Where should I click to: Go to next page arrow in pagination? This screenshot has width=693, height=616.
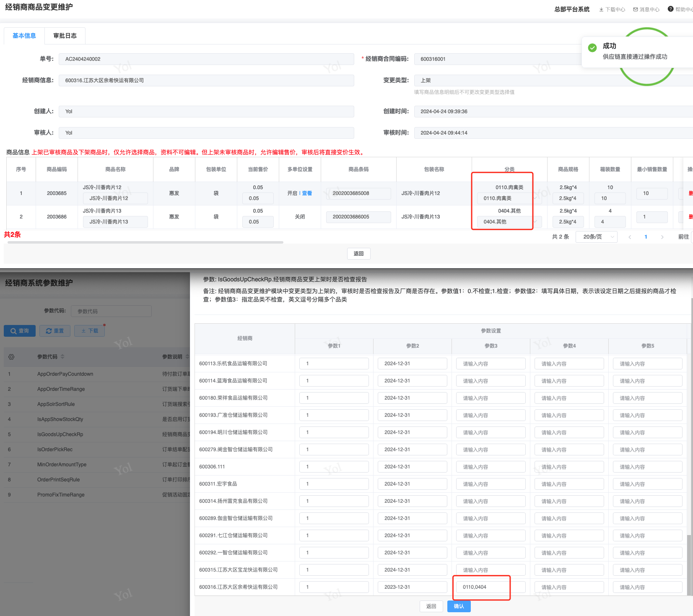[x=662, y=237]
